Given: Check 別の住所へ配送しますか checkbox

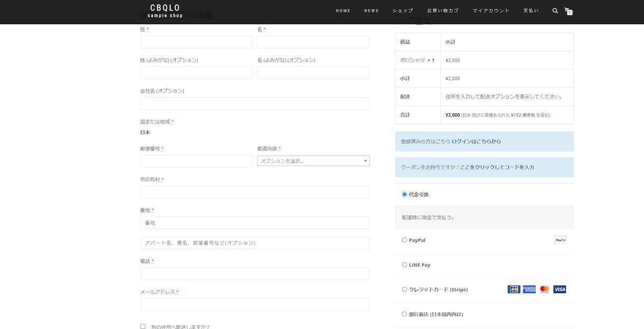Looking at the screenshot, I should [143, 326].
